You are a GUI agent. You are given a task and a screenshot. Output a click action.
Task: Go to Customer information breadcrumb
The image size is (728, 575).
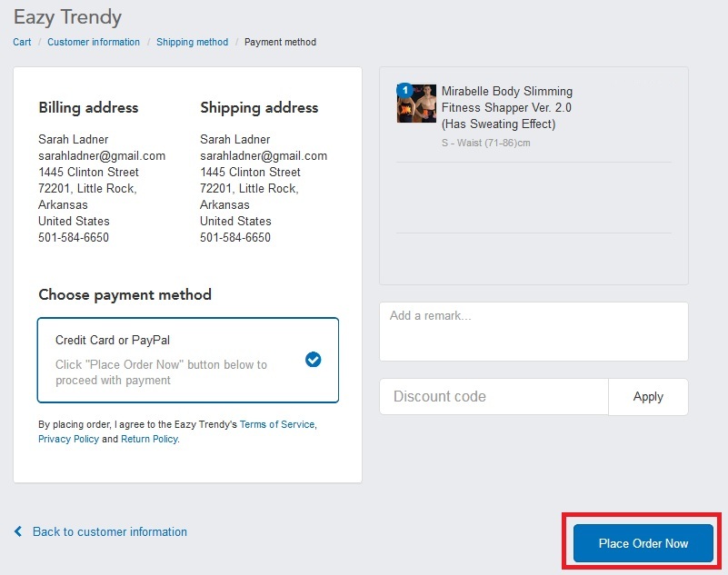(x=94, y=42)
